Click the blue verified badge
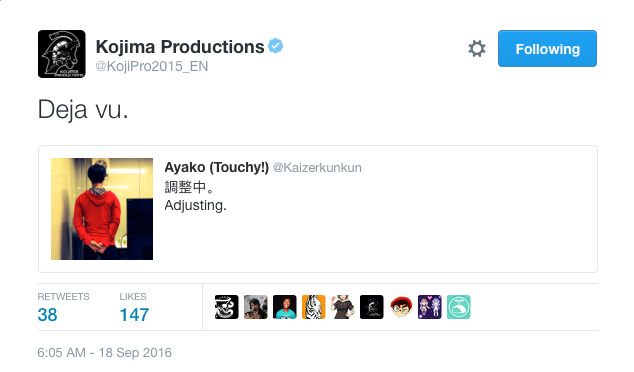 pos(276,46)
